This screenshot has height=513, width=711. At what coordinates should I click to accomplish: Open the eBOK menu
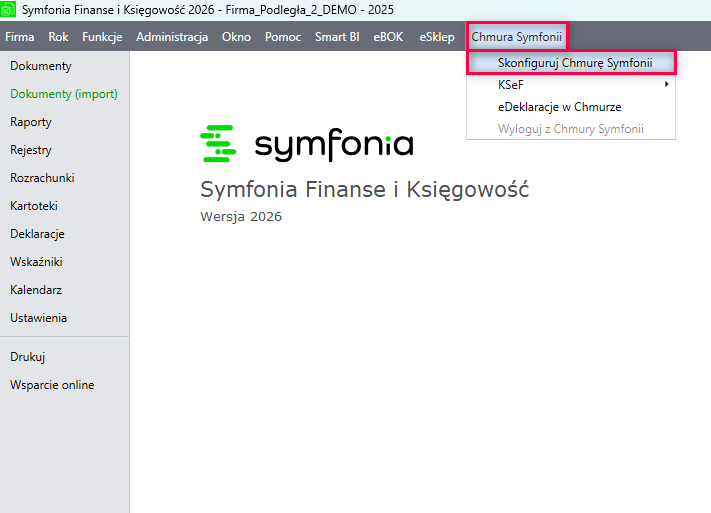389,37
